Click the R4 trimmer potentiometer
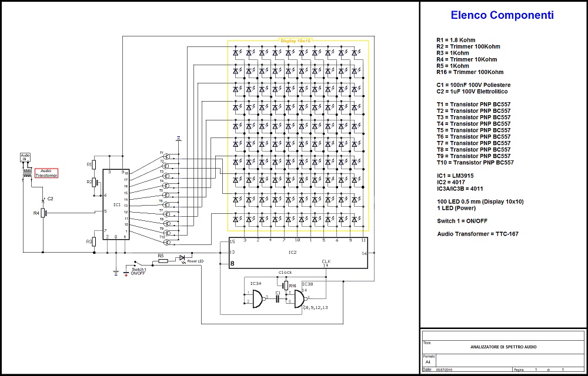588x376 pixels. click(42, 213)
